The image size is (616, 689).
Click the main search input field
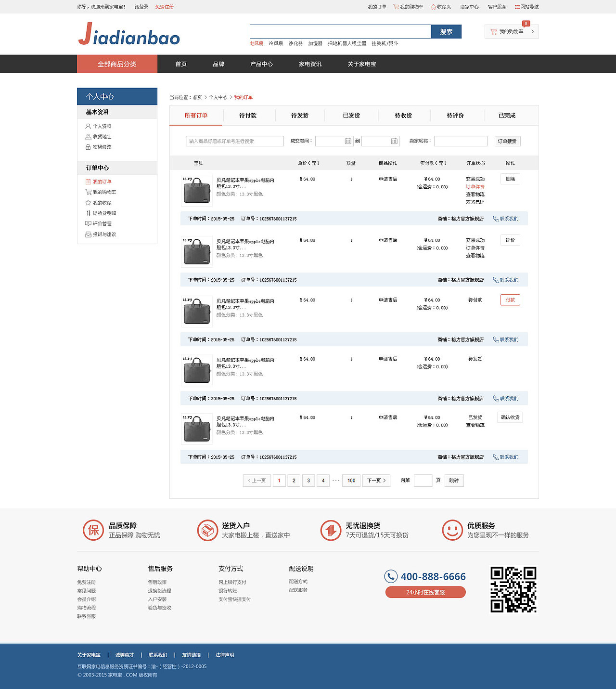coord(340,32)
